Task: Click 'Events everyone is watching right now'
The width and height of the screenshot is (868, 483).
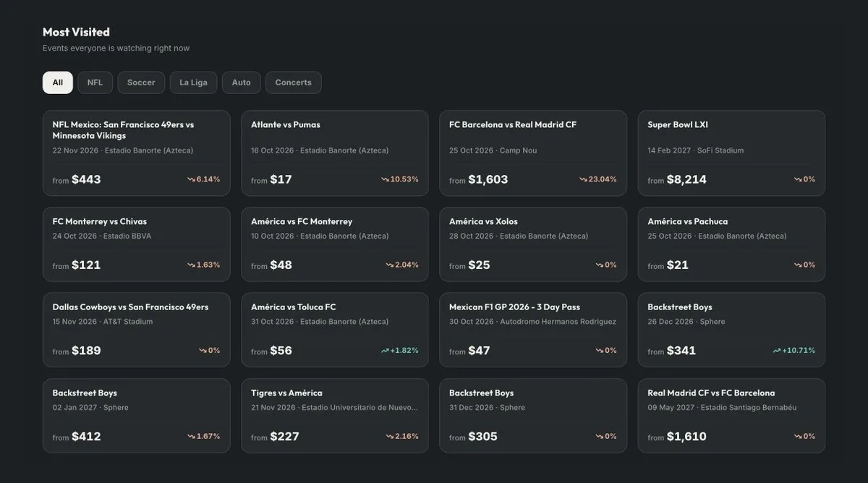Action: pos(116,48)
